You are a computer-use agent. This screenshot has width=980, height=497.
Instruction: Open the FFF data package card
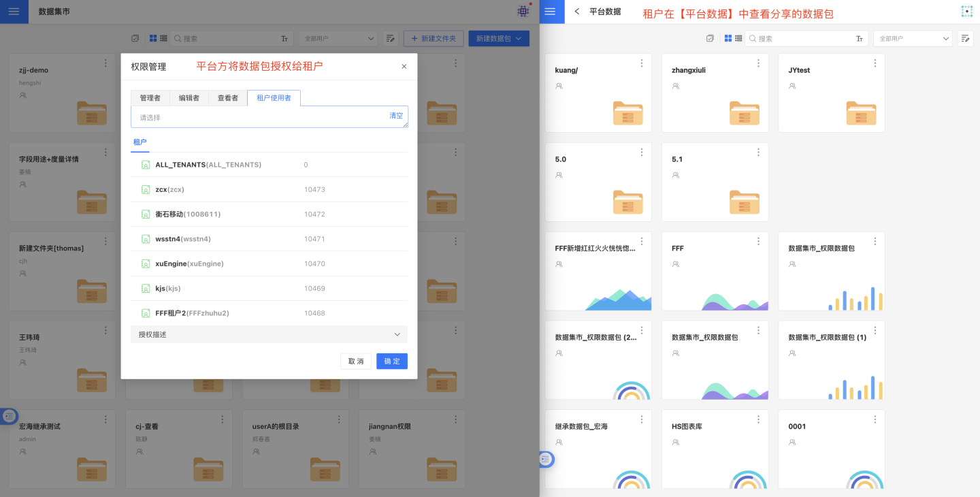pos(715,271)
